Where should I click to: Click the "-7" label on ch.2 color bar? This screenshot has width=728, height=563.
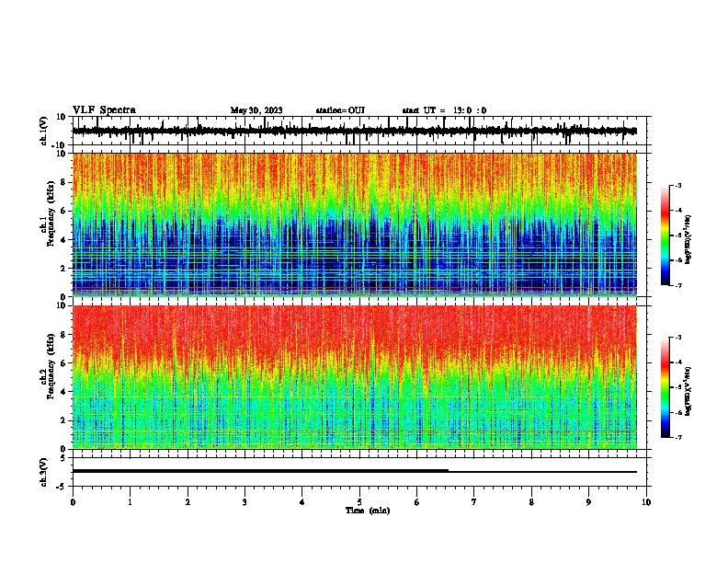click(x=677, y=437)
